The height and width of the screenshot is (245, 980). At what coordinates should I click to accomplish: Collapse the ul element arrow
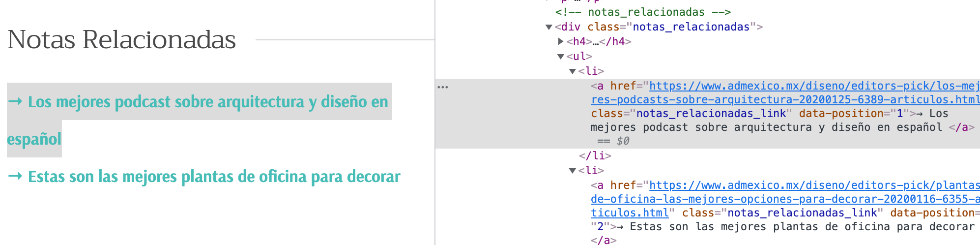click(x=561, y=57)
